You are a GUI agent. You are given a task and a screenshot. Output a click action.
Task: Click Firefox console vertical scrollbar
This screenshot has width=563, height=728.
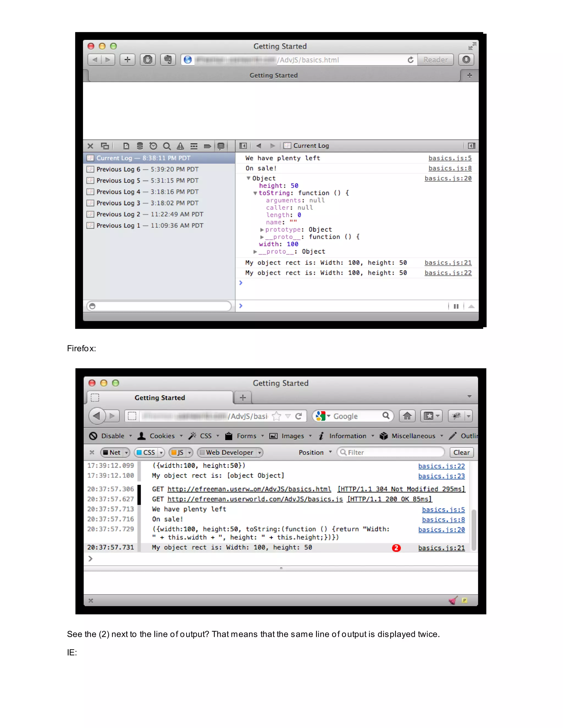(474, 530)
